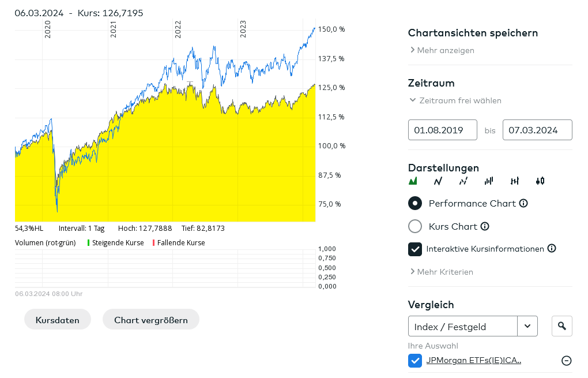Select the candlestick chart style icon
Image resolution: width=588 pixels, height=378 pixels.
coord(540,181)
